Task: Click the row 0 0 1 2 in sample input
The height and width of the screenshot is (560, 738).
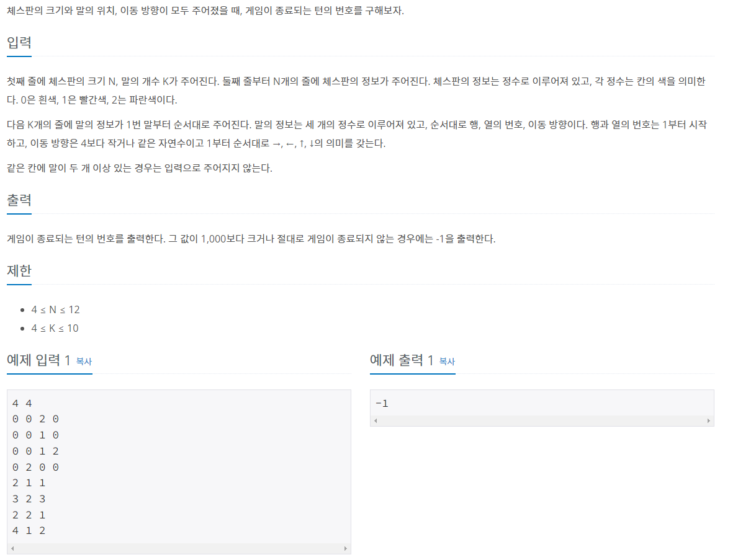Action: point(36,451)
